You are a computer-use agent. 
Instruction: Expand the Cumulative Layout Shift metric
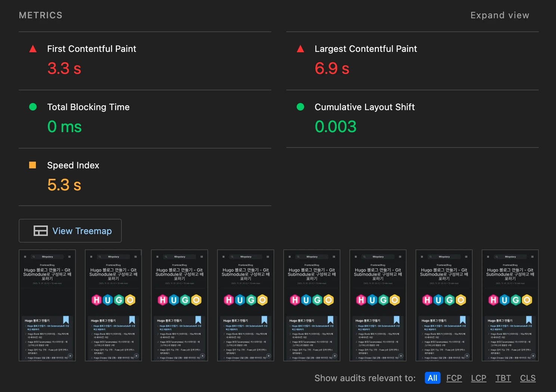(413, 119)
